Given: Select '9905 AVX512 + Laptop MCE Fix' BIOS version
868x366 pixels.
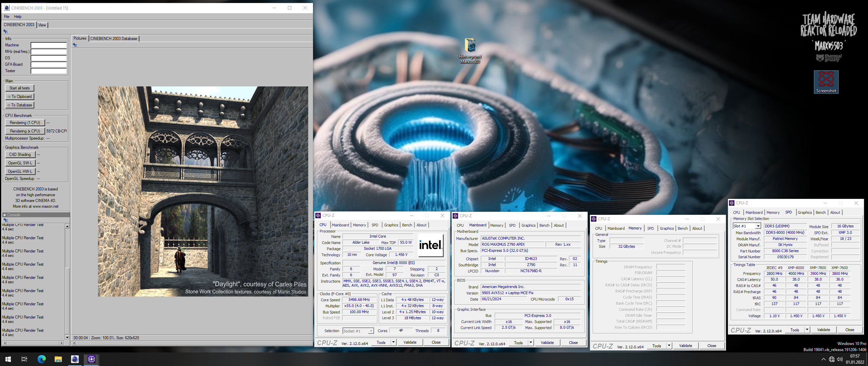Looking at the screenshot, I should pos(508,293).
